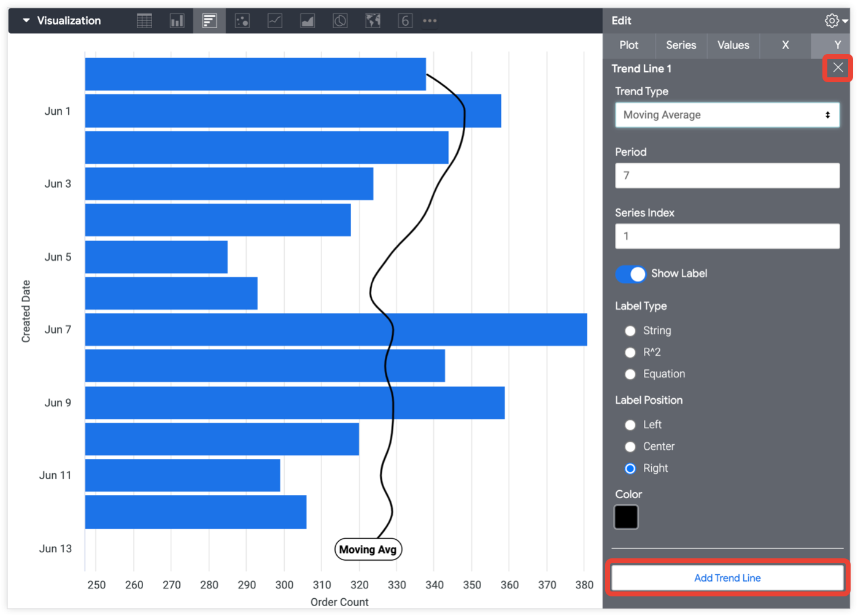Switch to the Series tab

coord(681,45)
